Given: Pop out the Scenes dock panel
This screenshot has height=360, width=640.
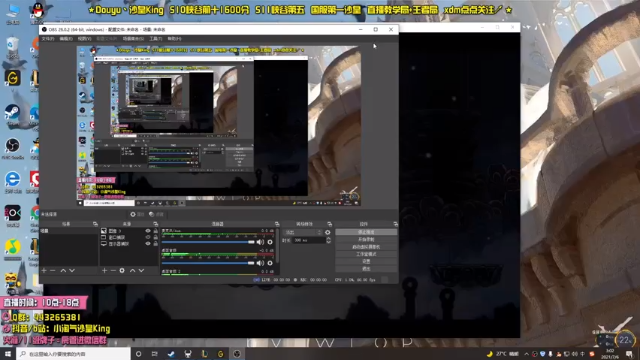Looking at the screenshot, I should coord(95,224).
